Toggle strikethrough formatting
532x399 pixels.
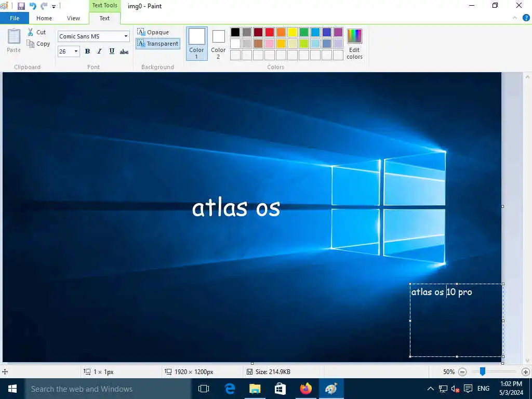coord(124,51)
